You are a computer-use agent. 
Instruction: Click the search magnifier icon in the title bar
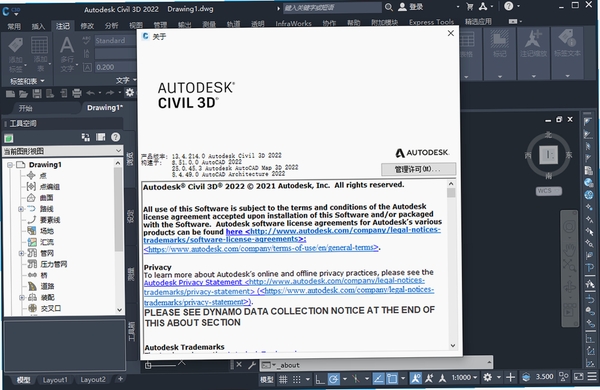388,7
